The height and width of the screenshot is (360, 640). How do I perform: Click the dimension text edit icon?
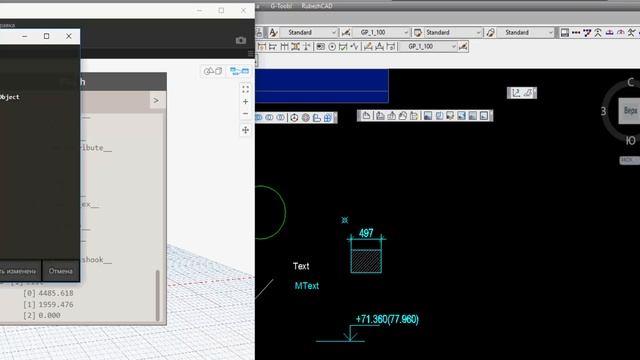[x=379, y=47]
